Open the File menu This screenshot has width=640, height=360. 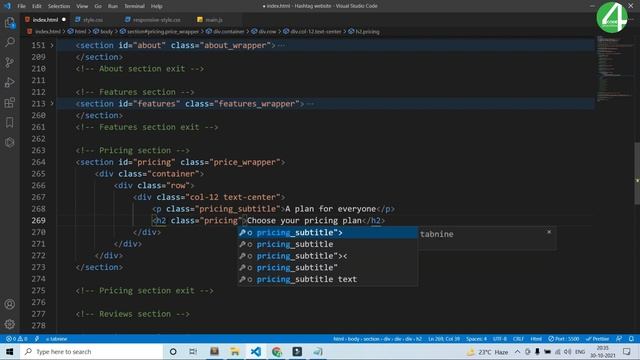[22, 6]
